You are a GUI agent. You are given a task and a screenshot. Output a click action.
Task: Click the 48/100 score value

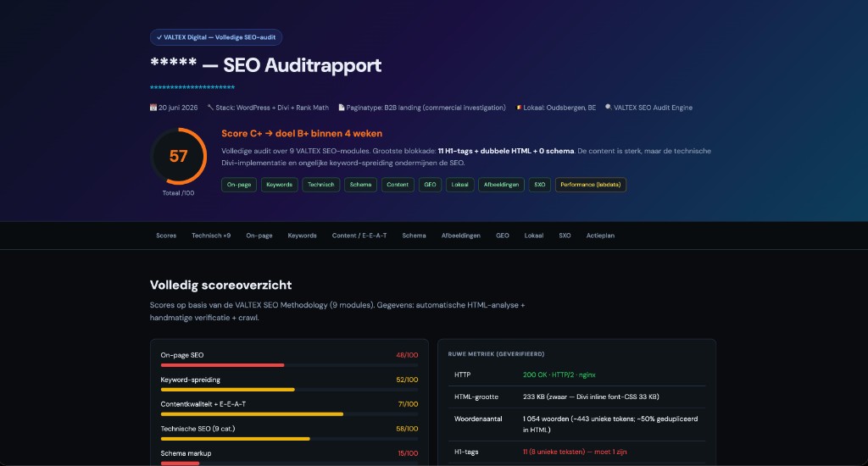[407, 355]
